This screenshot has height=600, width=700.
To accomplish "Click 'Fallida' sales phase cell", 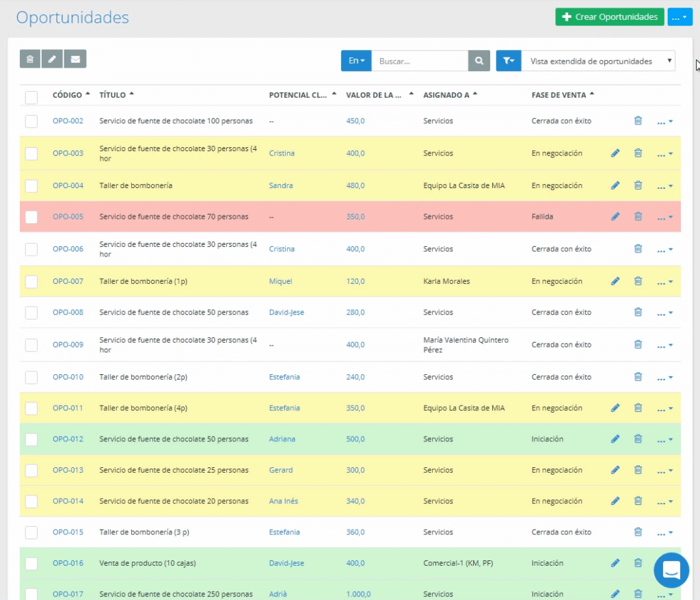I will 542,217.
